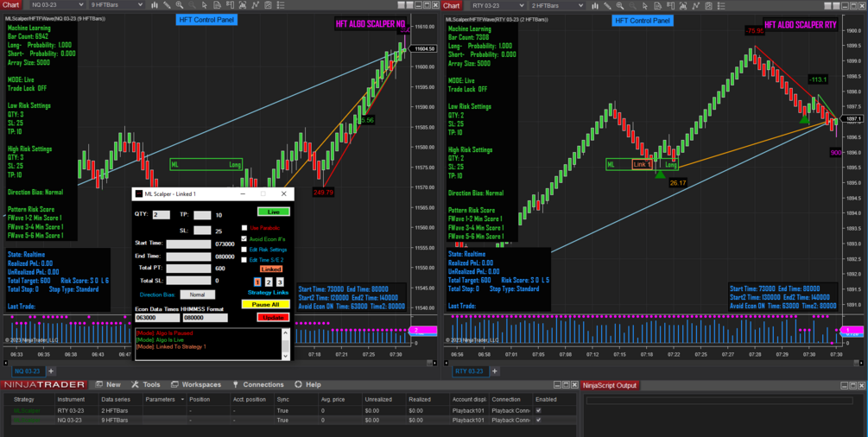This screenshot has height=437, width=868.
Task: Open strategies icon in RTY chart toolbar
Action: pyautogui.click(x=708, y=5)
